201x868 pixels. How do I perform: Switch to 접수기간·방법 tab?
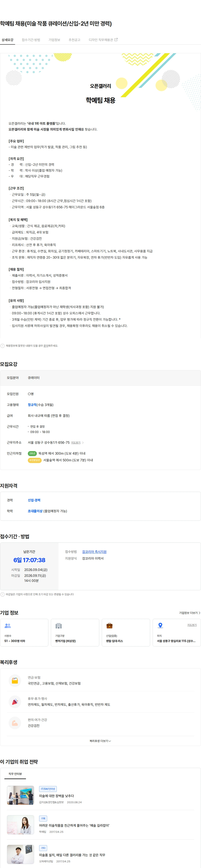(x=31, y=40)
